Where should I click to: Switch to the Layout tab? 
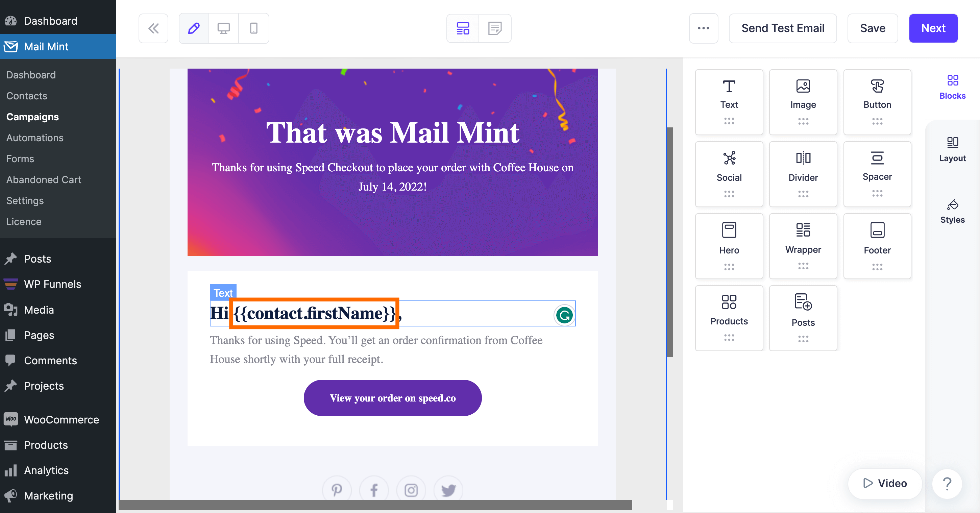coord(952,150)
